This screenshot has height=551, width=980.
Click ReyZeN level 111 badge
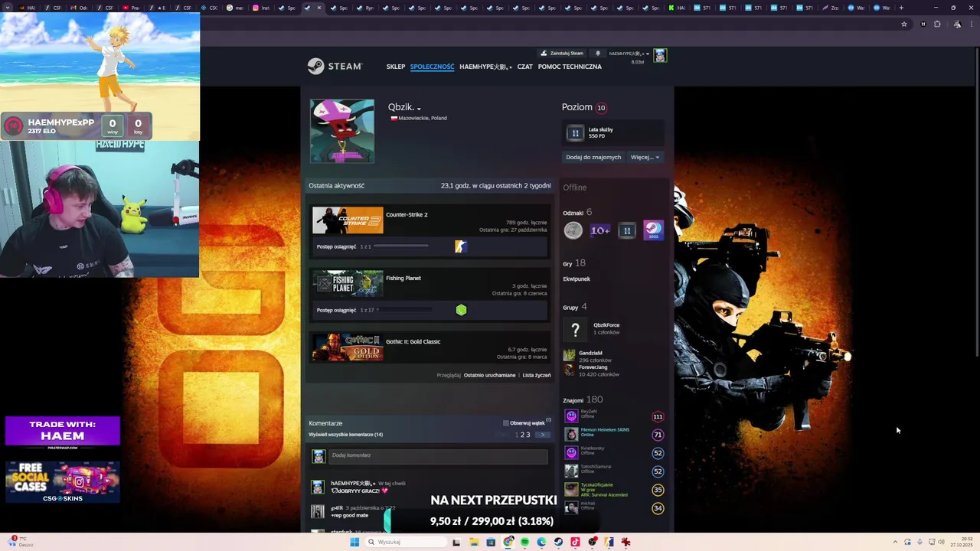(x=658, y=416)
